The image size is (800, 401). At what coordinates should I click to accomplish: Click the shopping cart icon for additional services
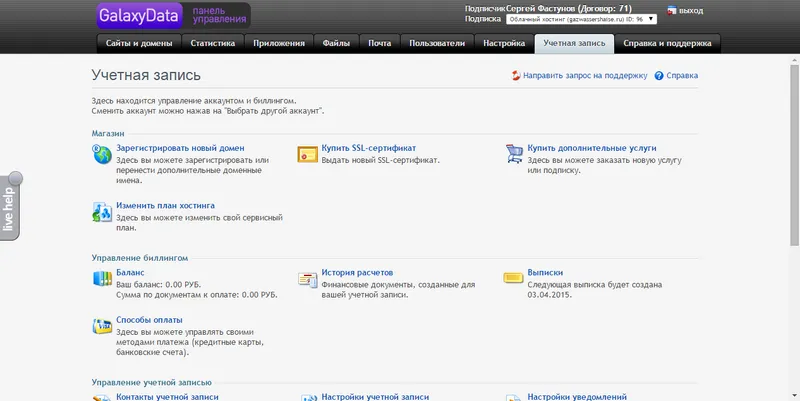coord(514,154)
